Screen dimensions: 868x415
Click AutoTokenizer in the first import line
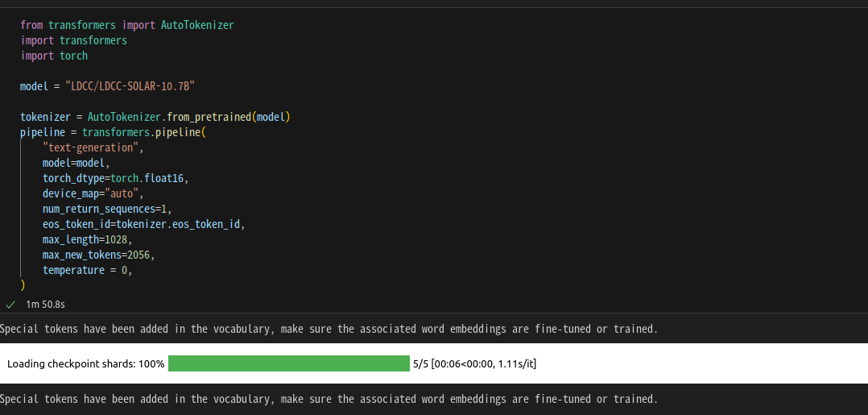click(197, 25)
